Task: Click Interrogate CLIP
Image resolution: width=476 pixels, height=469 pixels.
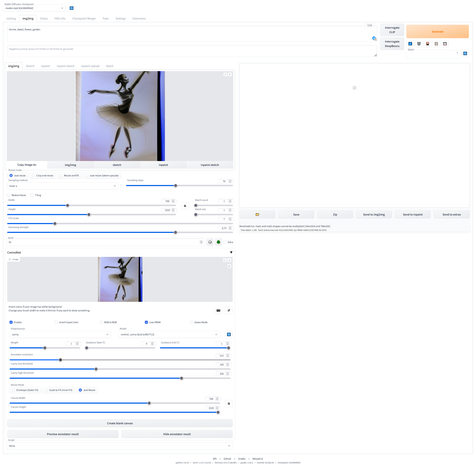Action: (392, 30)
